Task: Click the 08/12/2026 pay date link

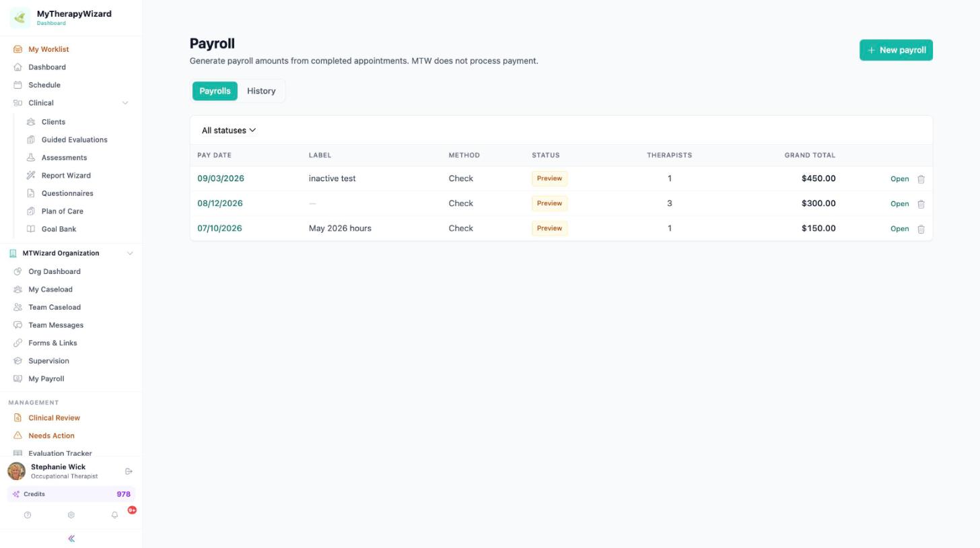Action: coord(219,203)
